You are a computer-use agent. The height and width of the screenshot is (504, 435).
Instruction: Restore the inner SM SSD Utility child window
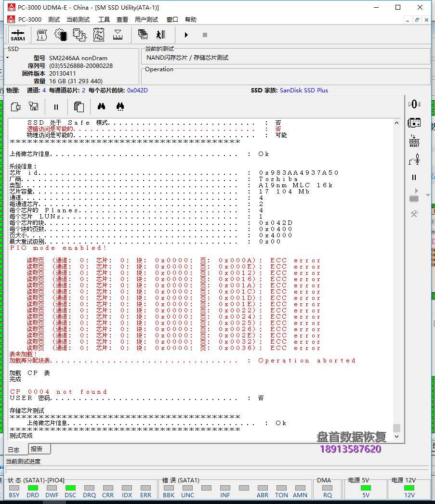click(x=417, y=20)
